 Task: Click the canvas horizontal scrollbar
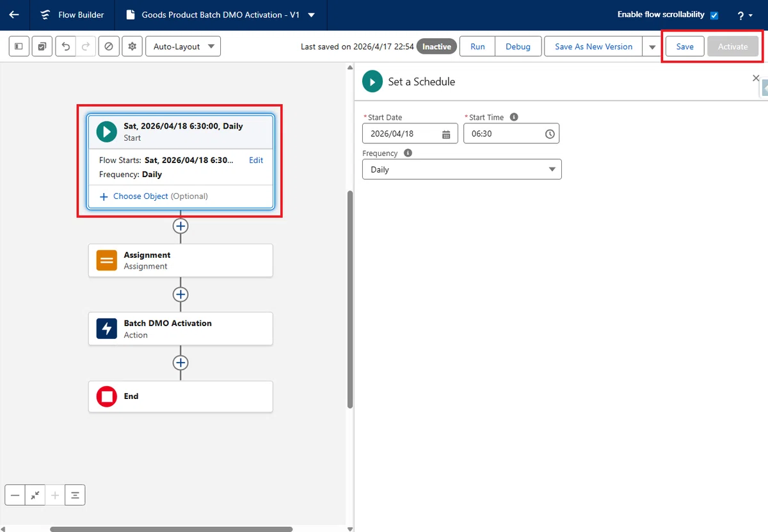171,529
